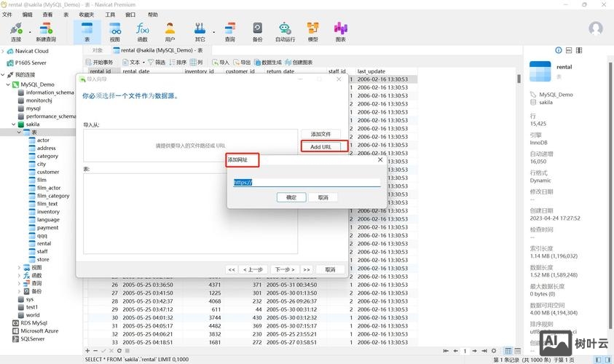Expand the Navicat Cloud node
Screen dimensions: 614x364
4,51
